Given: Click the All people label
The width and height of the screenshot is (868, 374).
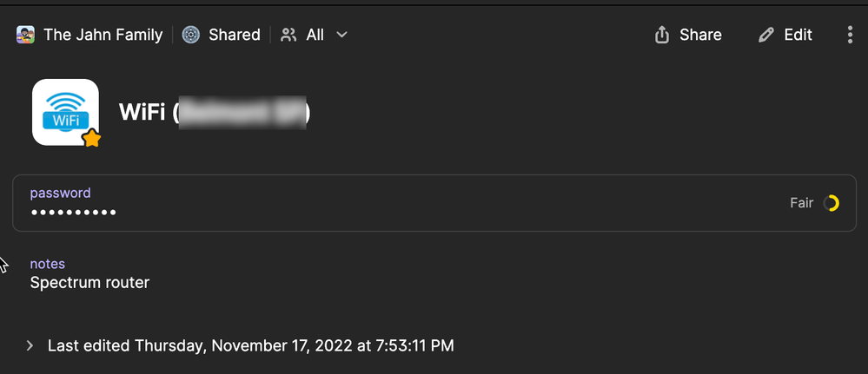Looking at the screenshot, I should click(315, 35).
